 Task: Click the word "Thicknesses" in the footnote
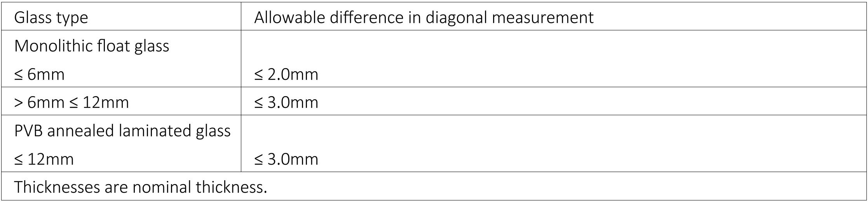pos(57,187)
